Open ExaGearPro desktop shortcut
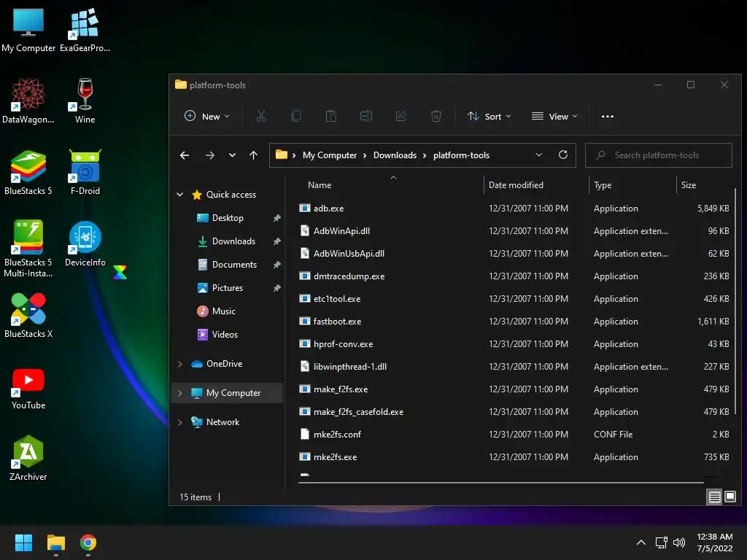The height and width of the screenshot is (560, 747). point(85,29)
